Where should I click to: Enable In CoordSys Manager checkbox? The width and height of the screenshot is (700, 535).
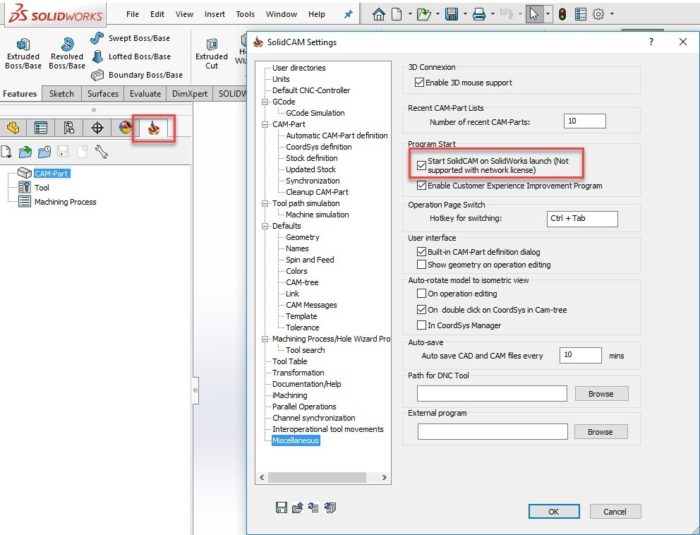point(421,325)
